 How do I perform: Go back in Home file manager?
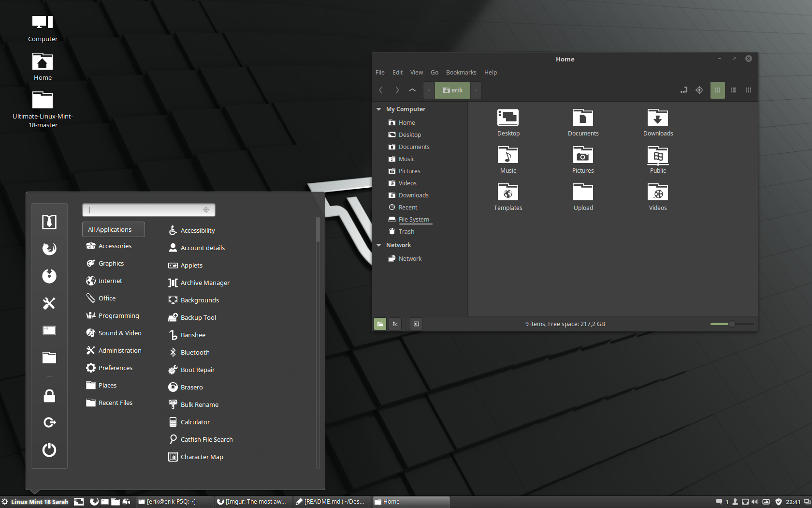(x=381, y=90)
